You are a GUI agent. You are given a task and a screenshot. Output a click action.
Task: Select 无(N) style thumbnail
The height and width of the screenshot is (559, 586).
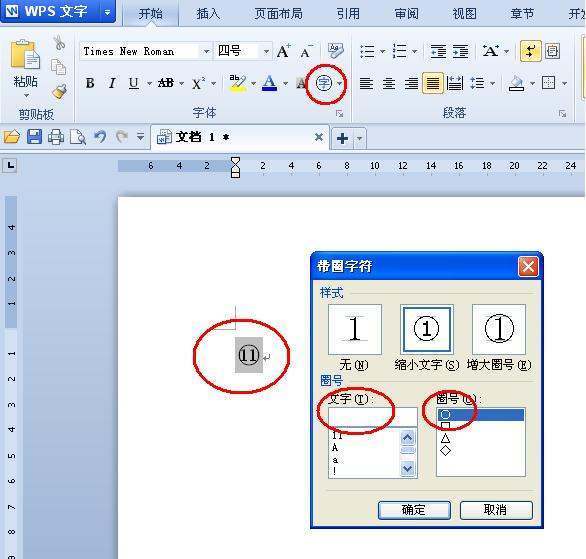(x=355, y=329)
